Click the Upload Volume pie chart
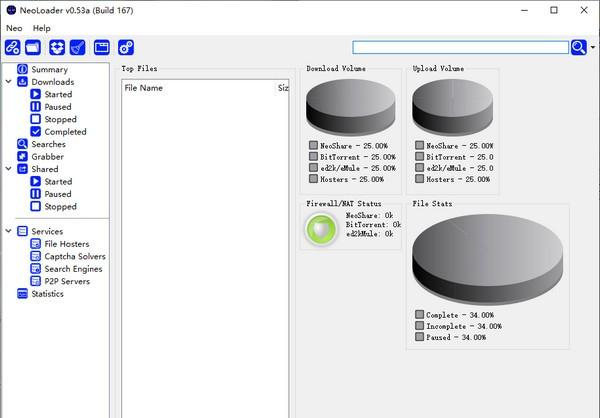The width and height of the screenshot is (600, 418). click(x=453, y=107)
